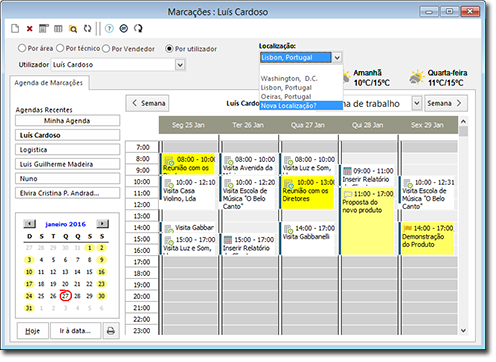Viewport: 496px width, 362px height.
Task: Go to next Semana button
Action: (x=446, y=103)
